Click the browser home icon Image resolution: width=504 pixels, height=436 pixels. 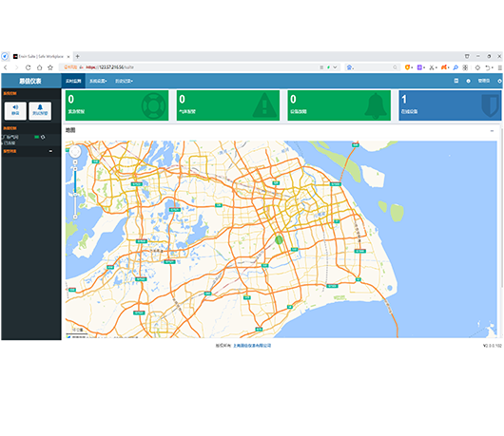pyautogui.click(x=39, y=67)
